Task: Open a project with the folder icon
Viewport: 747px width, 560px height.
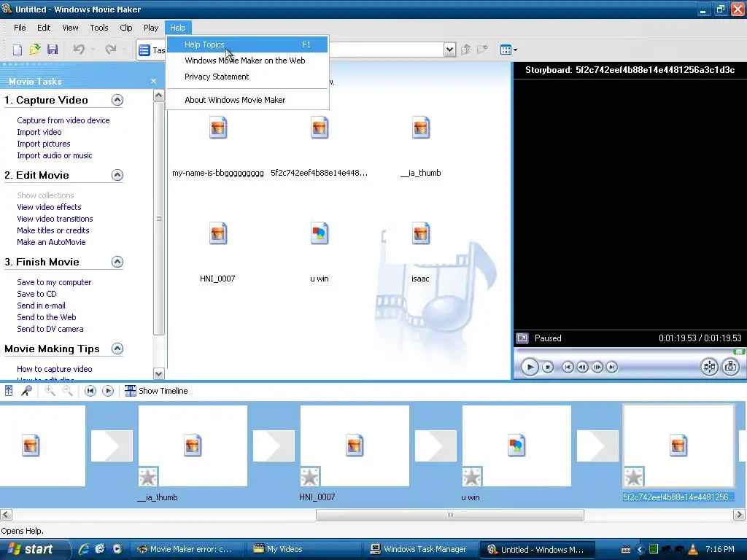Action: tap(35, 50)
